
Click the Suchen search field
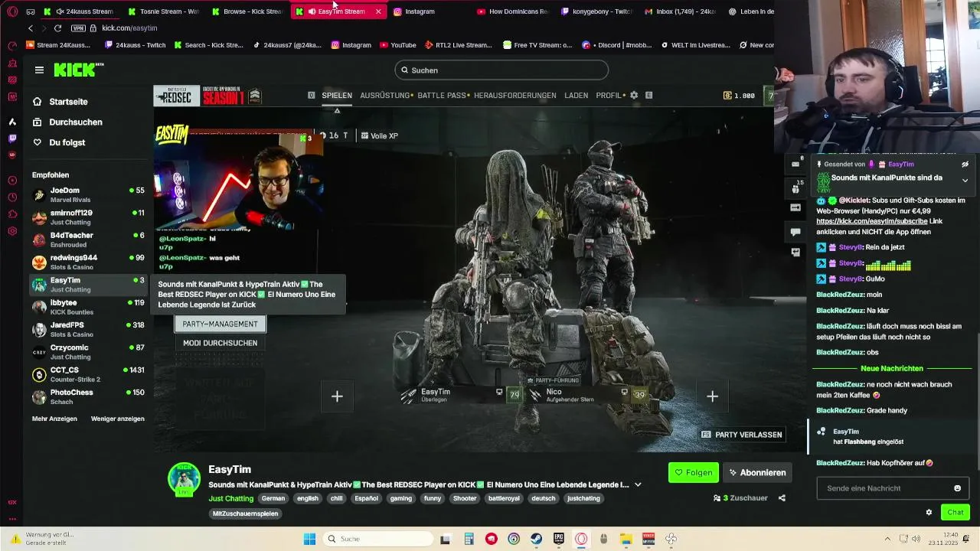[x=501, y=70]
